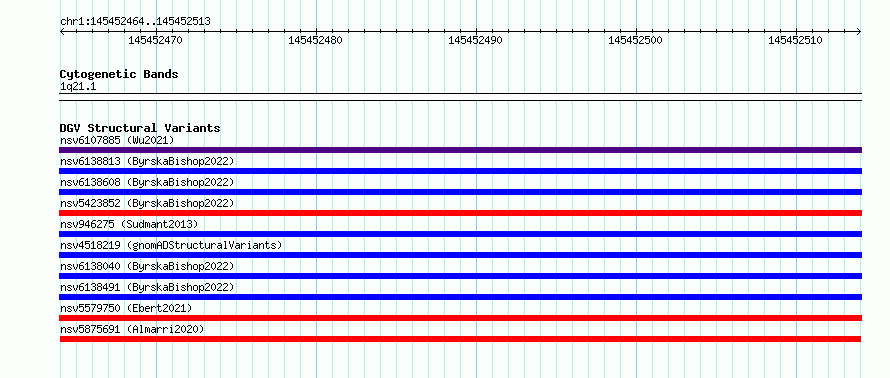The image size is (890, 378).
Task: Open nsv4518219 (gnomADStructuralVariants) label
Action: (171, 245)
